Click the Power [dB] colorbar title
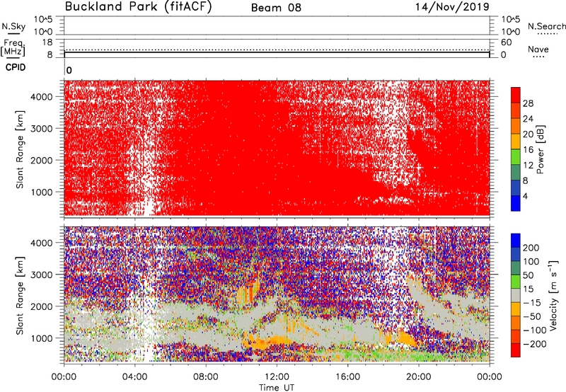This screenshot has width=566, height=392. tap(540, 149)
